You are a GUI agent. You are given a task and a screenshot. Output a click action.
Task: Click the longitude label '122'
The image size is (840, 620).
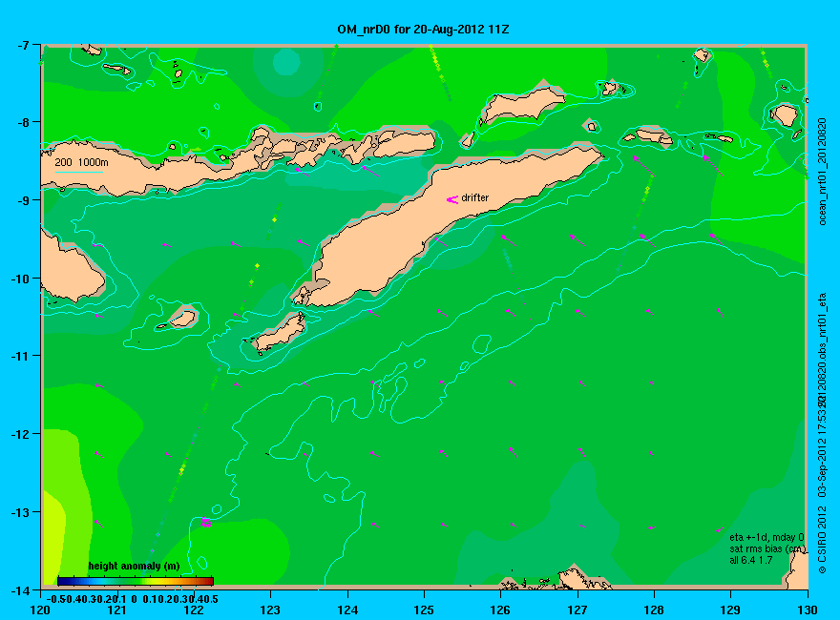click(194, 610)
